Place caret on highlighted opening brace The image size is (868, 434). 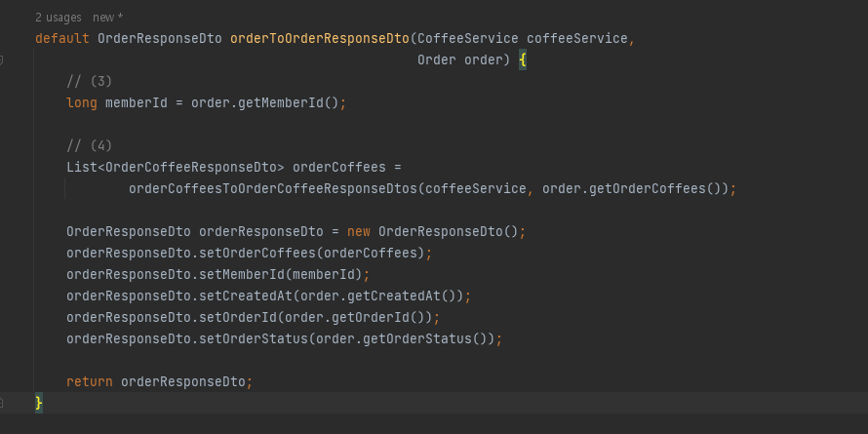[522, 59]
